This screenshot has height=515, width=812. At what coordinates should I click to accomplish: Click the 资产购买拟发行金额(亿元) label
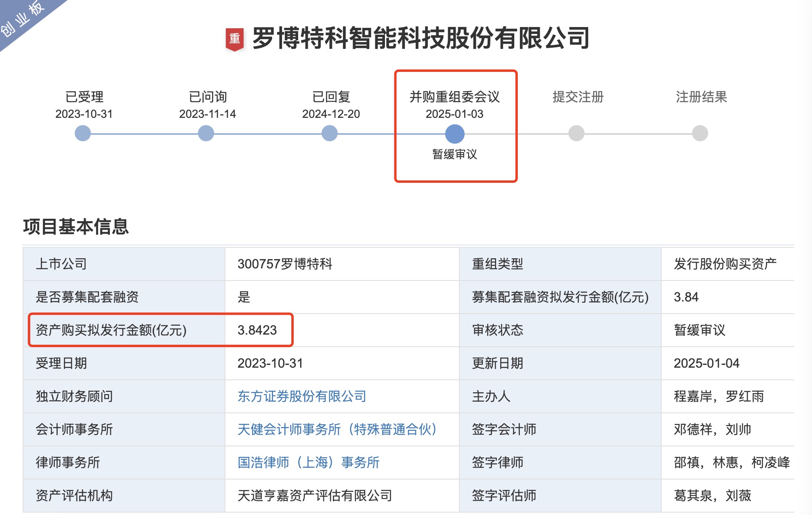111,330
